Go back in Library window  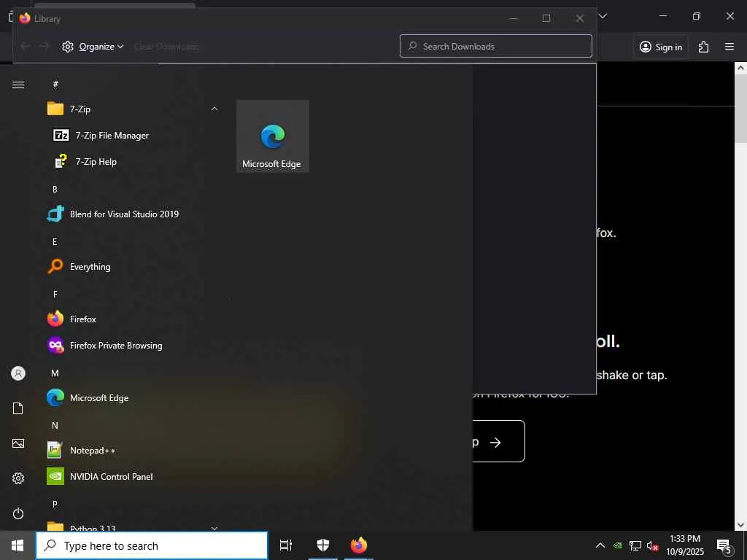26,46
